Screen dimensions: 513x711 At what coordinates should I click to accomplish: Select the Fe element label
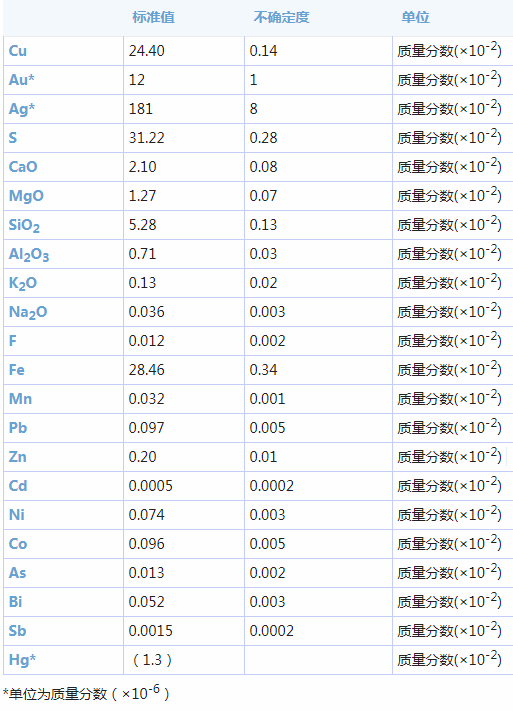click(17, 370)
